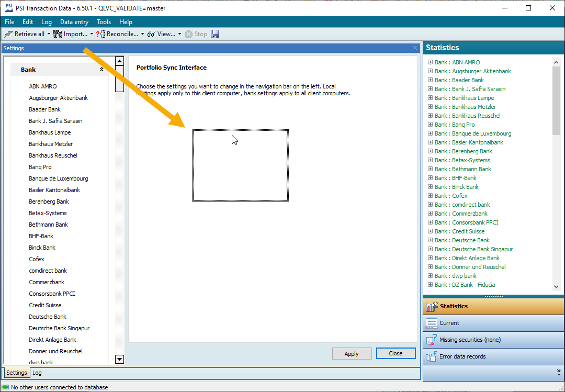Expand Bank : Commerzbank tree node
Screen dimensions: 565x392
click(x=430, y=214)
